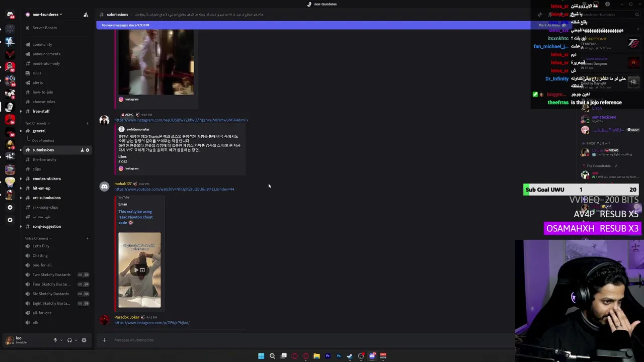Open Task View on taskbar
The width and height of the screenshot is (644, 362).
(283, 356)
